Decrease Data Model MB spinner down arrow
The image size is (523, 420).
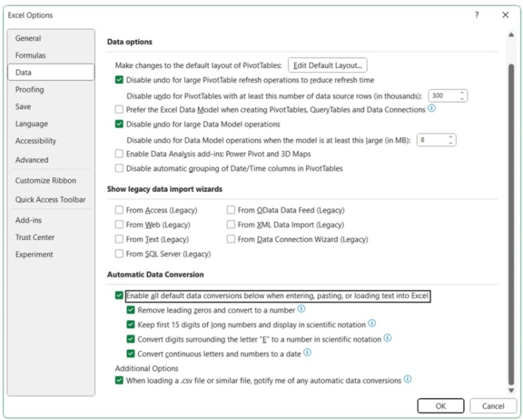pos(451,143)
